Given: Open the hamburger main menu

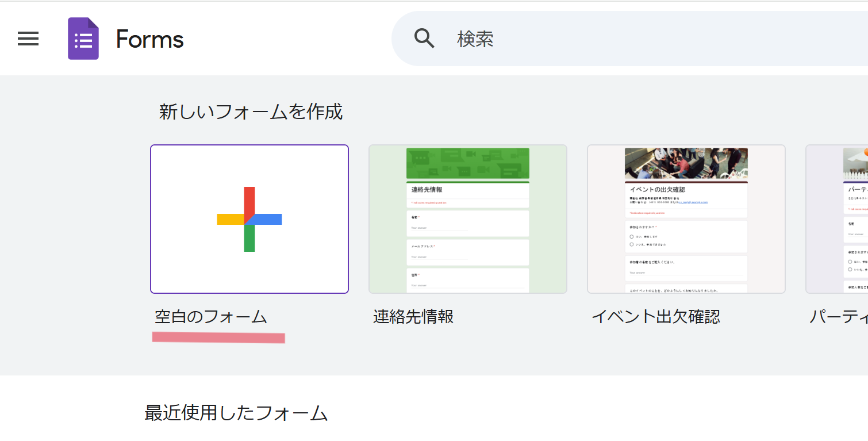Looking at the screenshot, I should (x=28, y=39).
